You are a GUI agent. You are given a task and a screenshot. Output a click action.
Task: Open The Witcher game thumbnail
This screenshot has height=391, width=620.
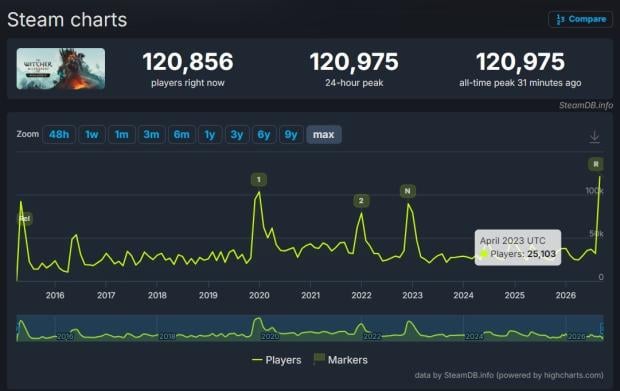click(x=61, y=69)
